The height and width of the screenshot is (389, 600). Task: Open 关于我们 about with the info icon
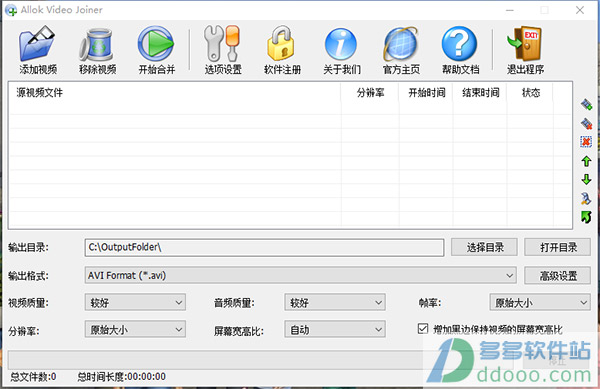coord(341,44)
